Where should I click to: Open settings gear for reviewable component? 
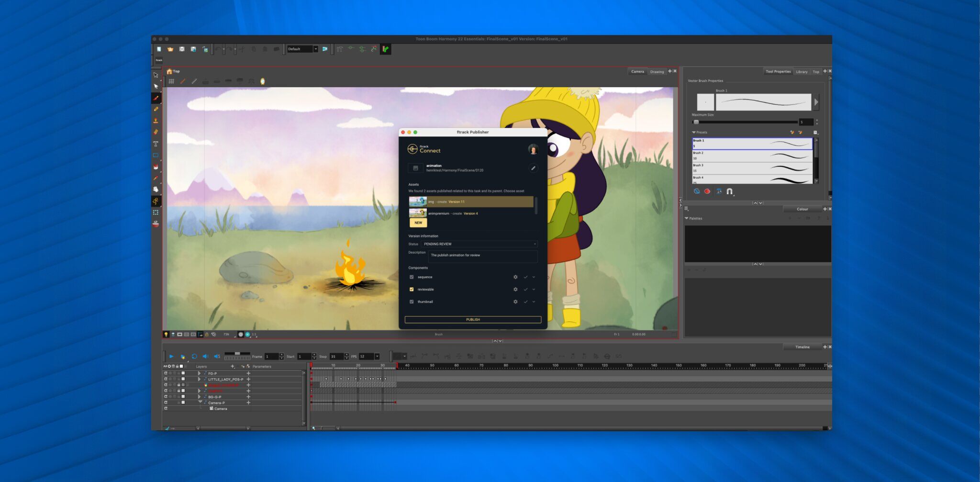click(515, 290)
